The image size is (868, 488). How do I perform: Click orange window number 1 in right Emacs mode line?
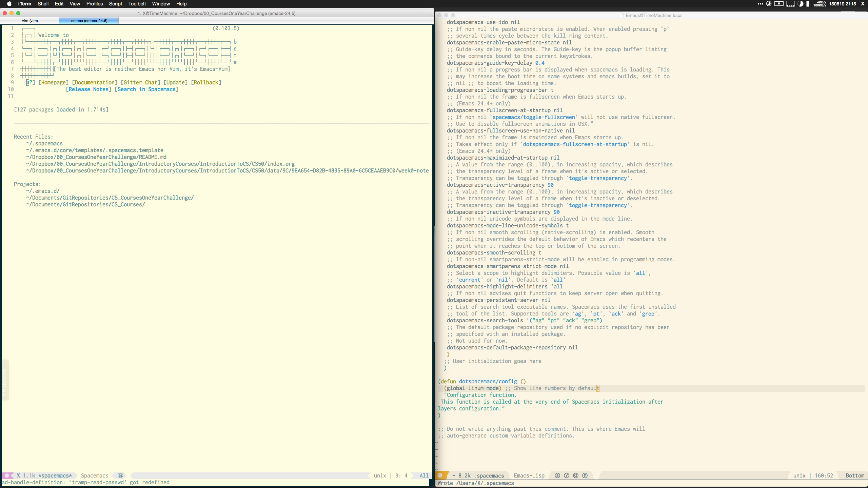click(440, 475)
